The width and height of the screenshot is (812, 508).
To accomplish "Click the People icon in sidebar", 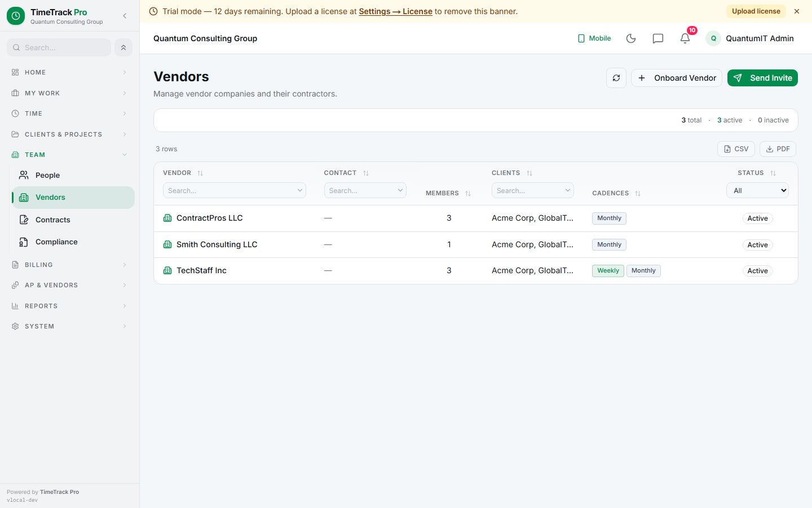I will [24, 175].
